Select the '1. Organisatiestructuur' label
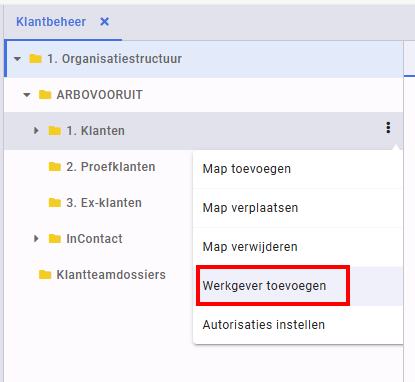Viewport: 415px width, 382px height. [x=114, y=59]
